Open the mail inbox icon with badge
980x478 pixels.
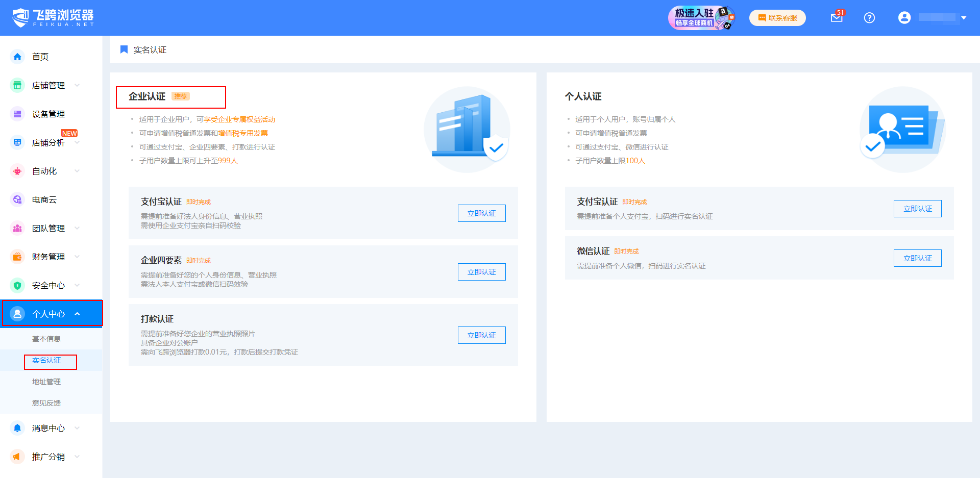point(837,18)
